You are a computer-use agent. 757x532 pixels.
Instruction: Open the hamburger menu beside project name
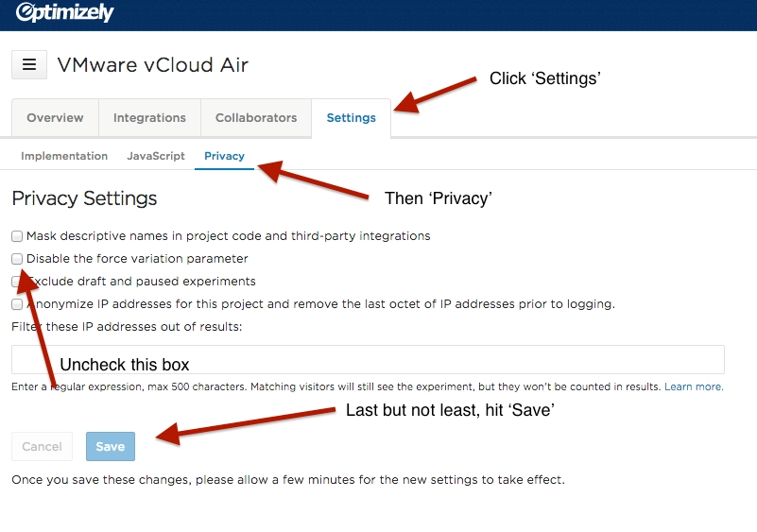pyautogui.click(x=29, y=64)
